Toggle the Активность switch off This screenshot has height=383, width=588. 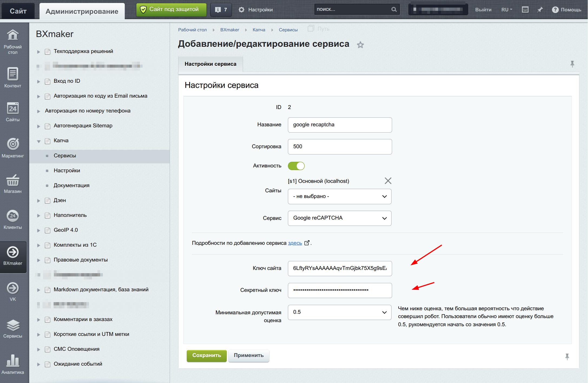tap(296, 166)
